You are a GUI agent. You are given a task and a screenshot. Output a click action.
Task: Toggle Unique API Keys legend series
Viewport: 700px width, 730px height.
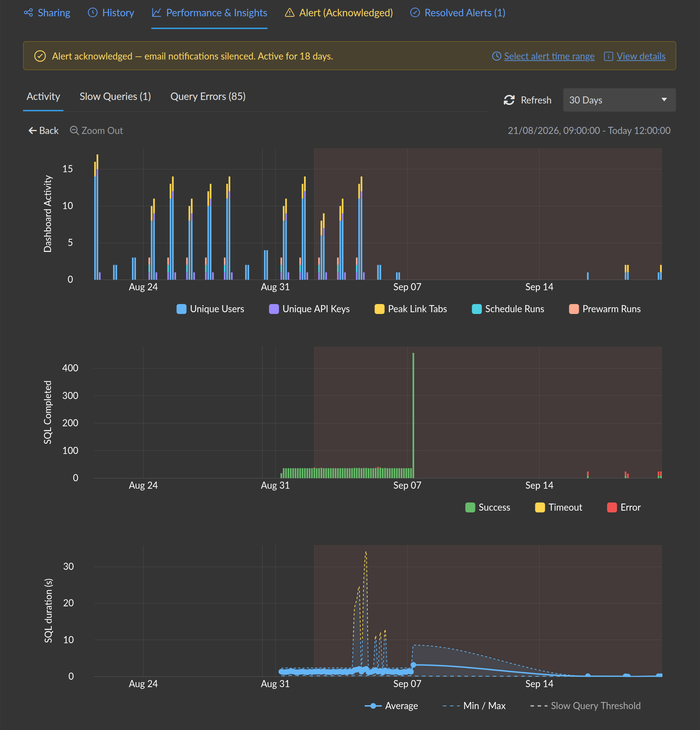(309, 309)
